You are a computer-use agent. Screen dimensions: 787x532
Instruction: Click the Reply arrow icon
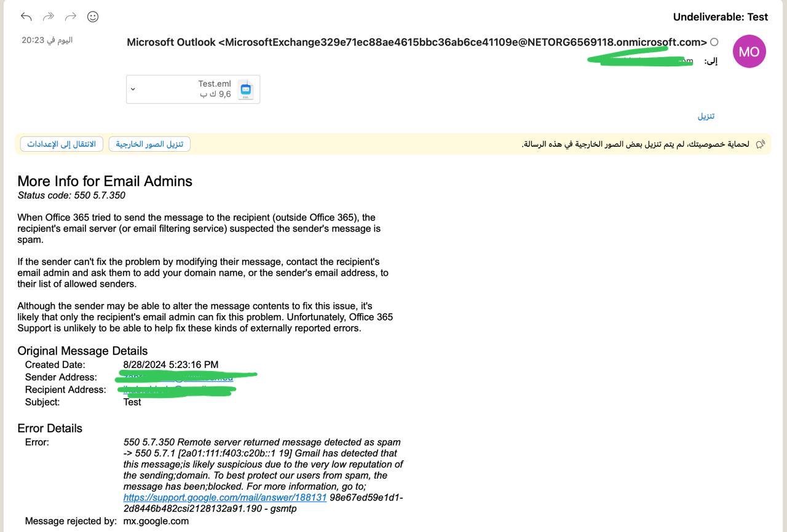click(26, 17)
